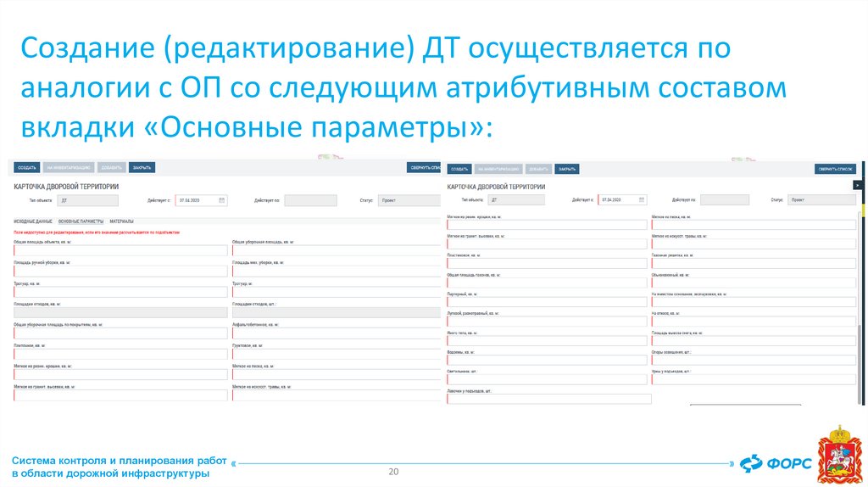Image resolution: width=868 pixels, height=487 pixels.
Task: Click Мягкое из песка field, left screenshot
Action: pos(337,374)
